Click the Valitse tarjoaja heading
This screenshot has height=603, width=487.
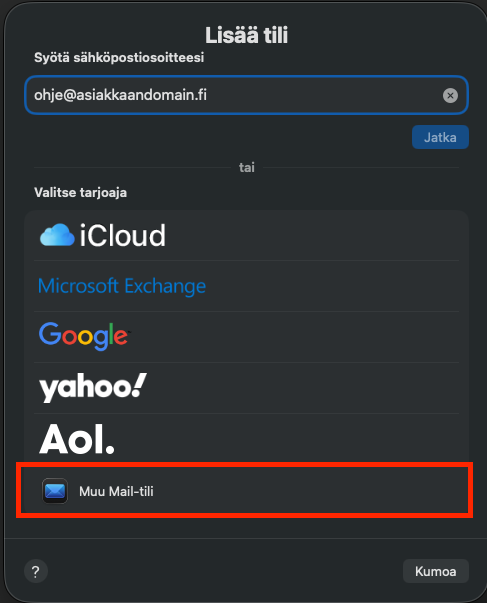pyautogui.click(x=80, y=192)
